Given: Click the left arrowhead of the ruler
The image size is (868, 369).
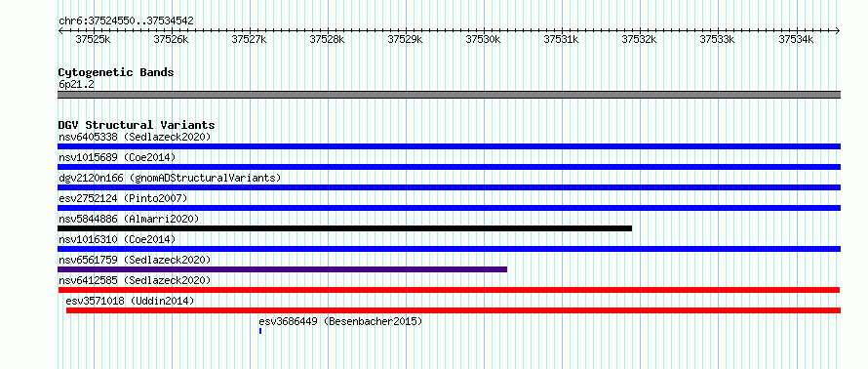Looking at the screenshot, I should [x=59, y=30].
